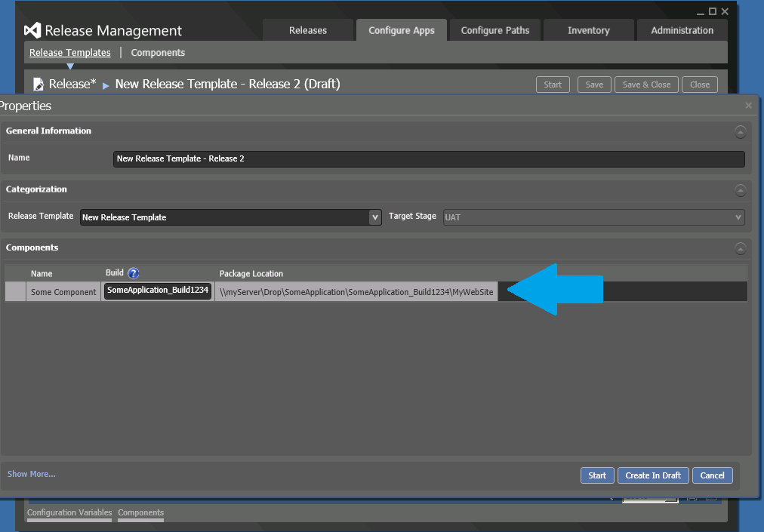The image size is (764, 532).
Task: Open the Release Template dropdown
Action: (x=374, y=217)
